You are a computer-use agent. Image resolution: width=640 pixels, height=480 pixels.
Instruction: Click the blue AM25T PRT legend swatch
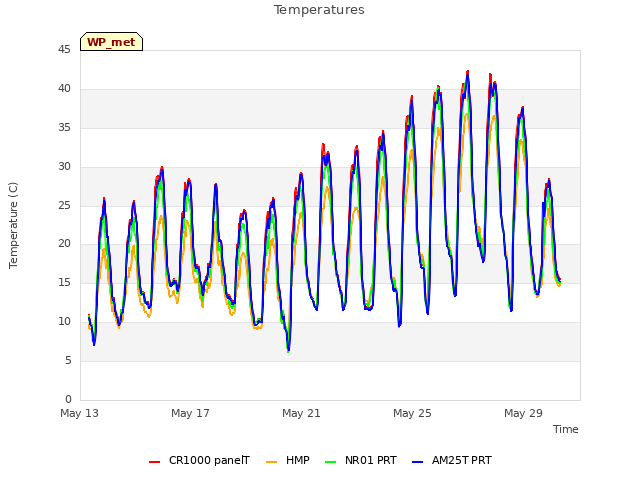(x=418, y=462)
